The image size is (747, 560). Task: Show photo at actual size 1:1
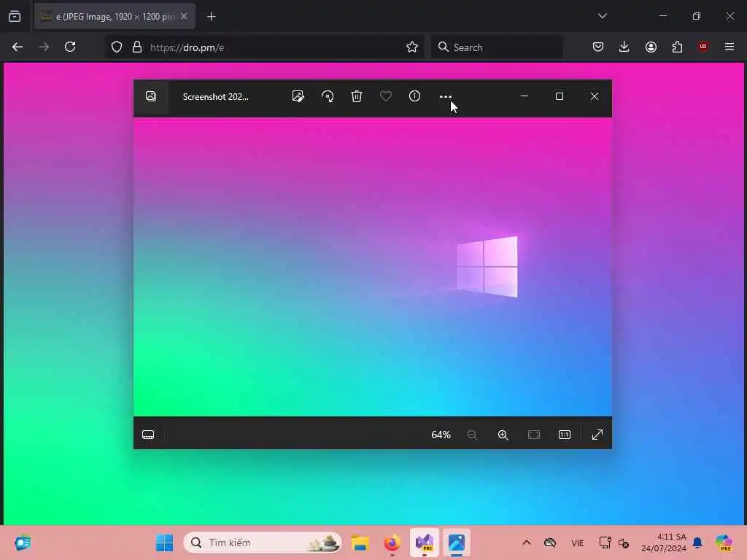(565, 435)
